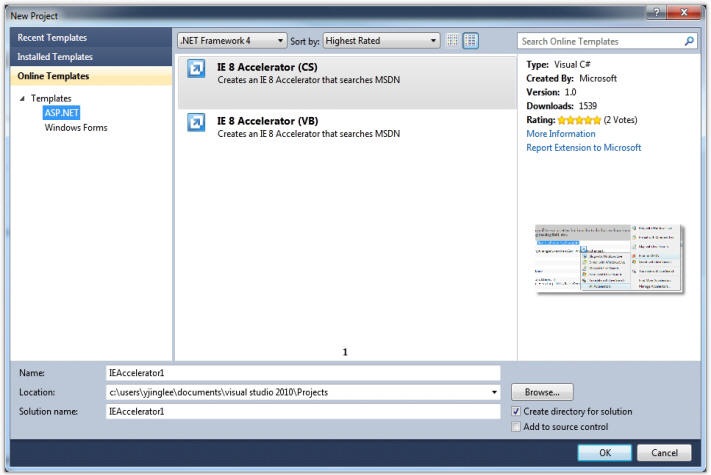Click the Browse... button
Viewport: 711px width, 475px height.
point(542,393)
